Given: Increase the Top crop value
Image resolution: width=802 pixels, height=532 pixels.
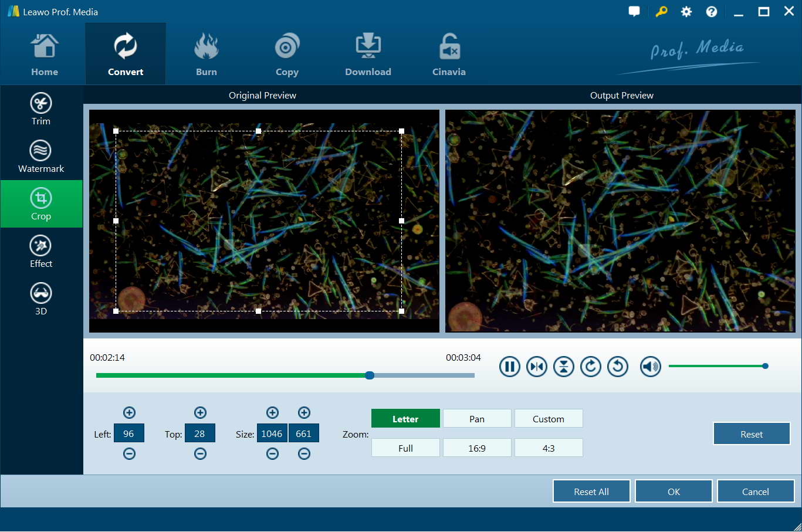Looking at the screenshot, I should pyautogui.click(x=200, y=412).
